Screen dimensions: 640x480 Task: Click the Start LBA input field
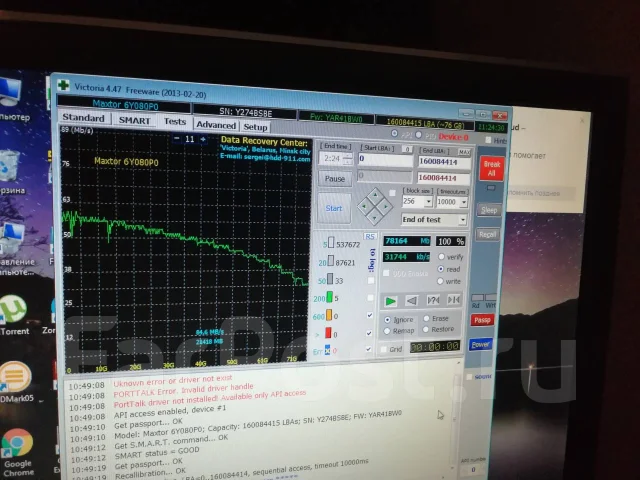click(385, 159)
